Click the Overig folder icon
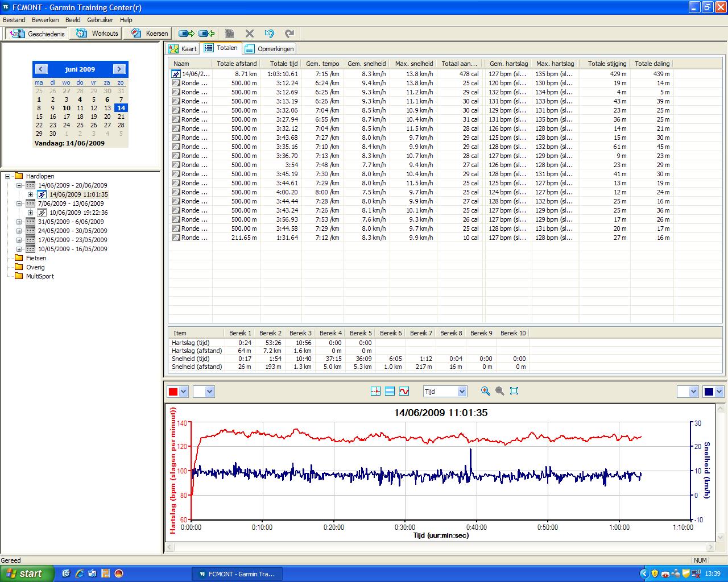Viewport: 728px width, 582px height. (19, 267)
